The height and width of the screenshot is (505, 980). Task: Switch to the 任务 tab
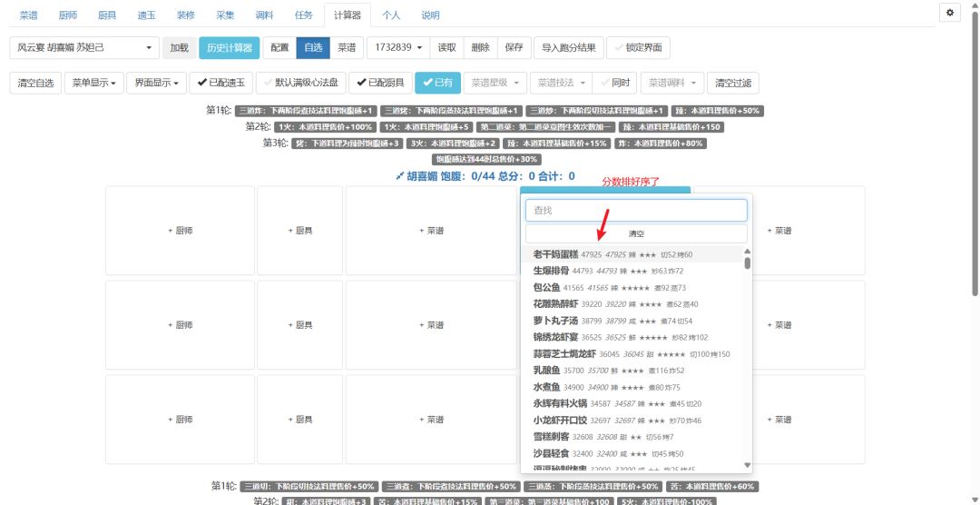pyautogui.click(x=304, y=15)
